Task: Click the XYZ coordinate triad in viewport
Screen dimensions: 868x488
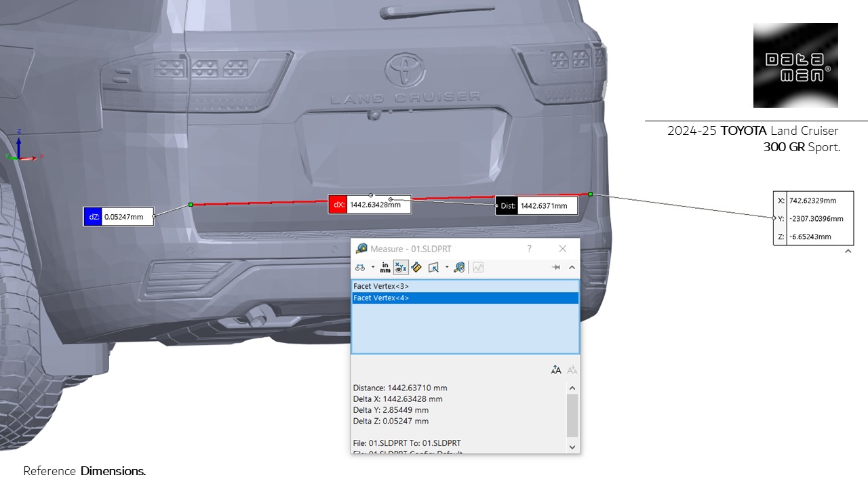Action: click(24, 148)
